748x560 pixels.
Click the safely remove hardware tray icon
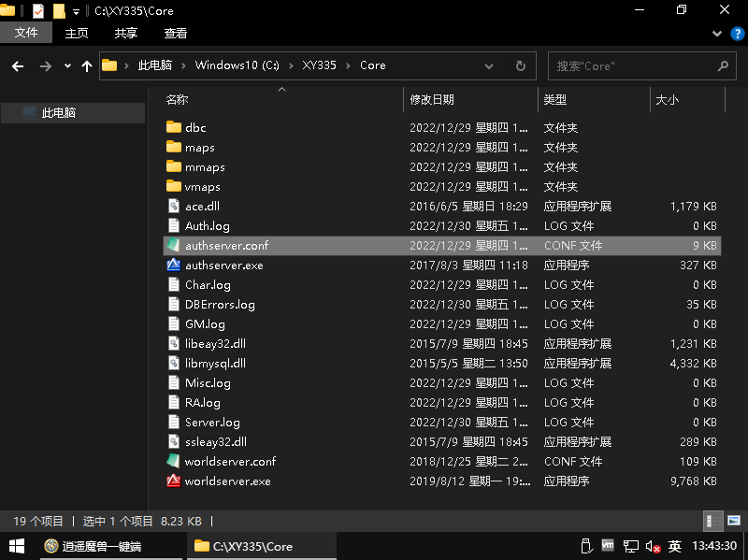[586, 546]
